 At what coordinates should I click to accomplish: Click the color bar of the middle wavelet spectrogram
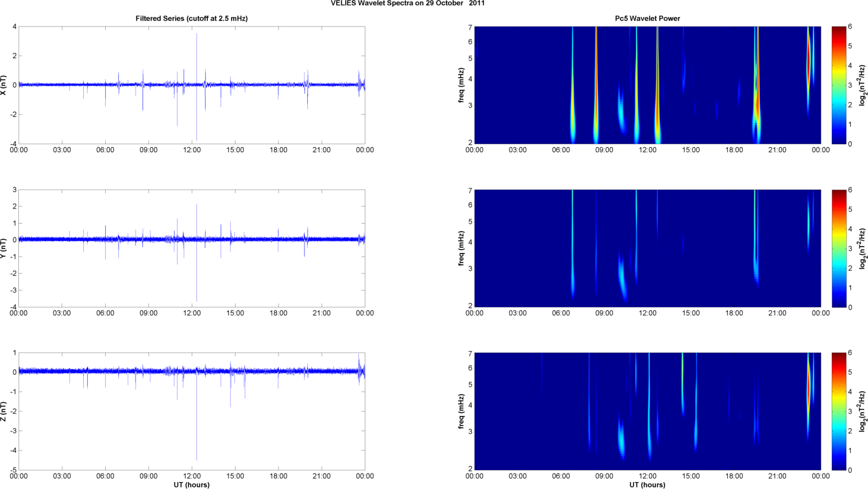(839, 248)
